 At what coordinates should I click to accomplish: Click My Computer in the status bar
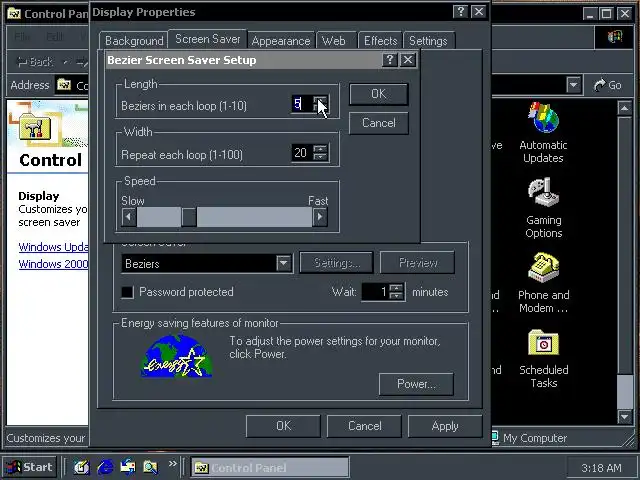point(529,438)
